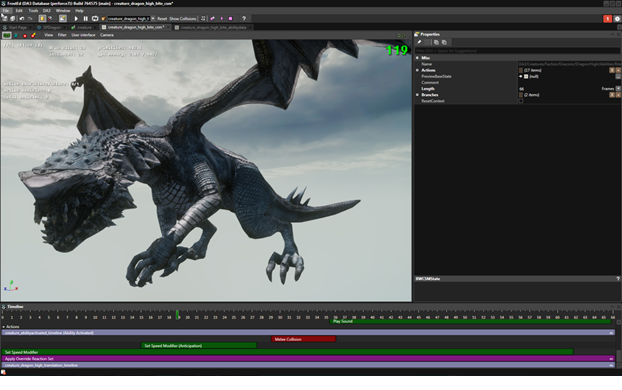Click the X button on Actions row

(x=612, y=70)
